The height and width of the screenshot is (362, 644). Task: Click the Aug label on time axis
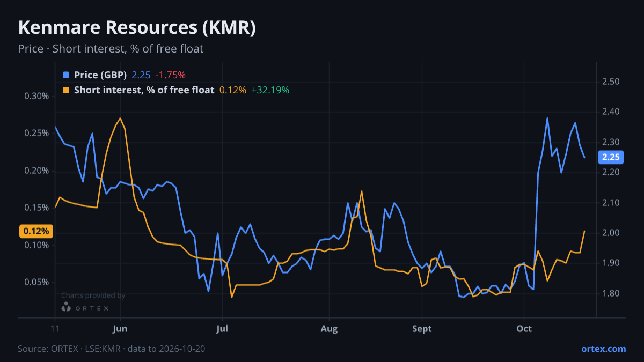(x=330, y=329)
